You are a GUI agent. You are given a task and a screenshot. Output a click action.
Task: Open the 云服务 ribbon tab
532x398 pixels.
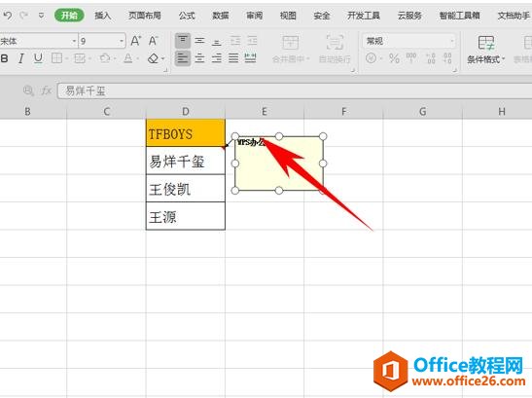tap(409, 16)
